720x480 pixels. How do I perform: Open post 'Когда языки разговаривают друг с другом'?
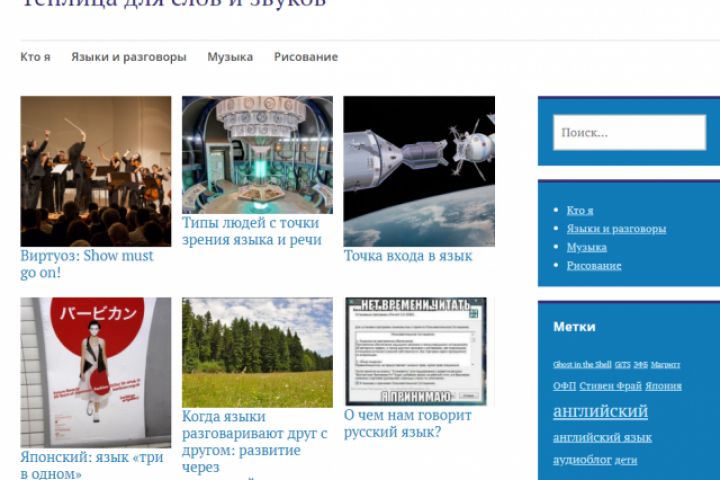tap(254, 441)
